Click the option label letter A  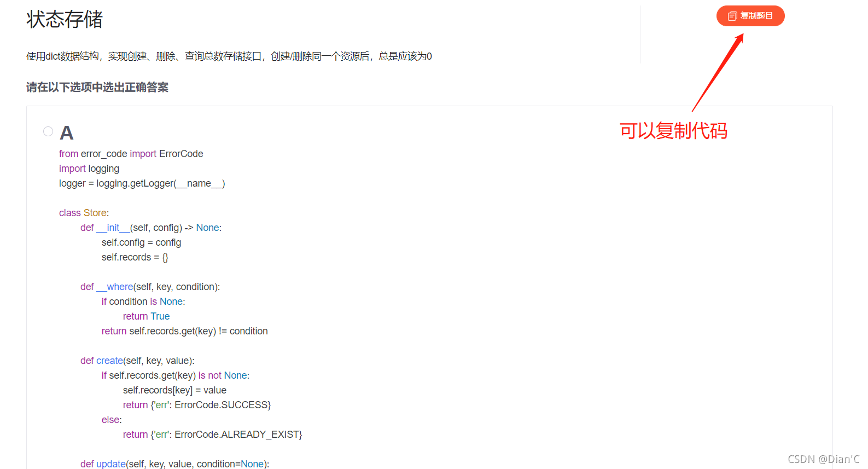point(66,133)
